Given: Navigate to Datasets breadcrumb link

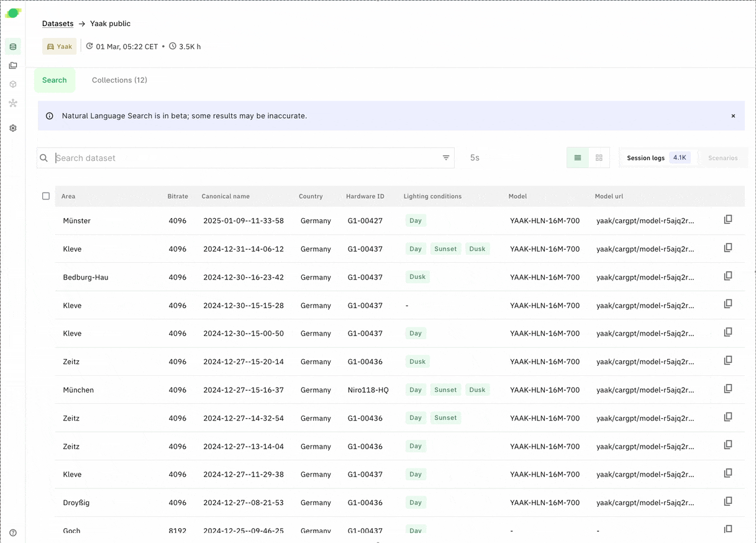Looking at the screenshot, I should coord(58,24).
